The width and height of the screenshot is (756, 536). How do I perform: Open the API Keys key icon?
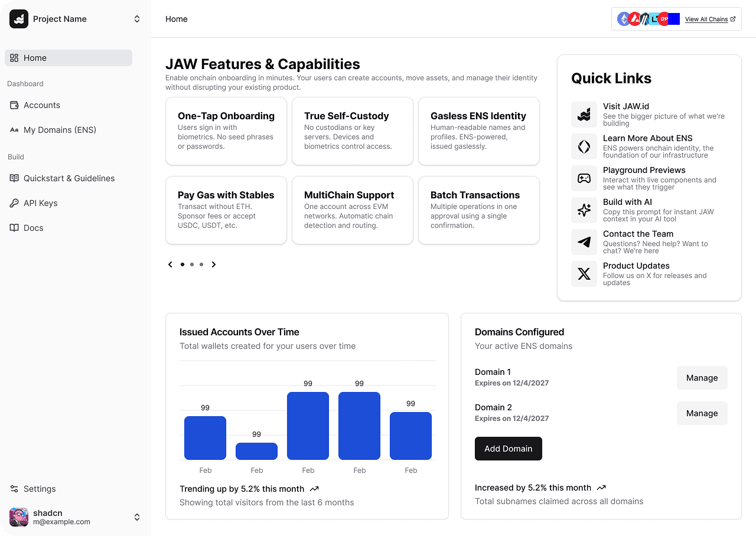click(13, 203)
